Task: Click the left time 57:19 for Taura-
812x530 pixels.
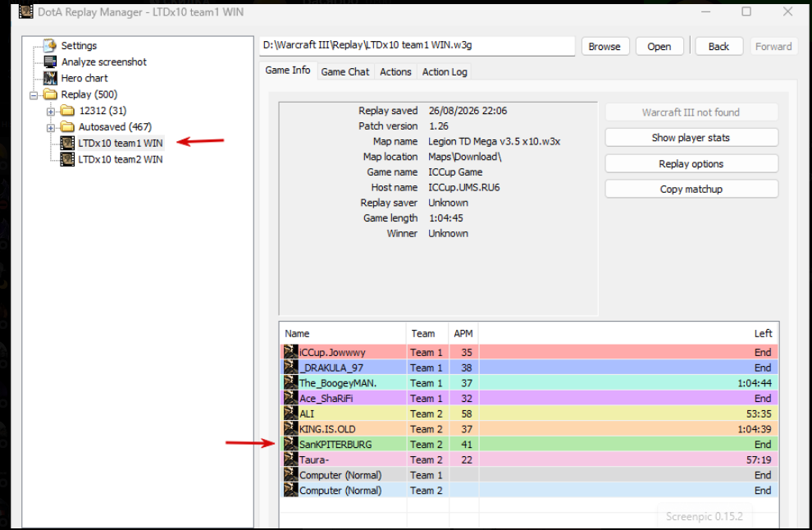Action: point(759,460)
